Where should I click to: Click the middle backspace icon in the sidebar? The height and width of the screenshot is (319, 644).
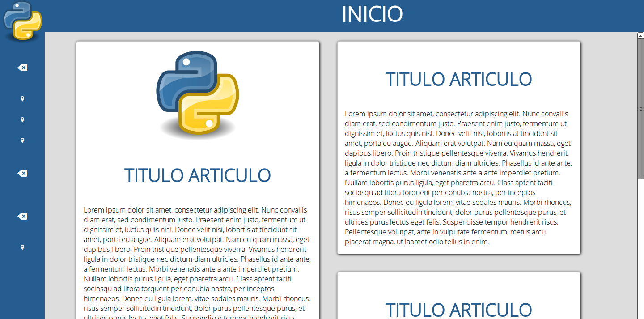(22, 174)
